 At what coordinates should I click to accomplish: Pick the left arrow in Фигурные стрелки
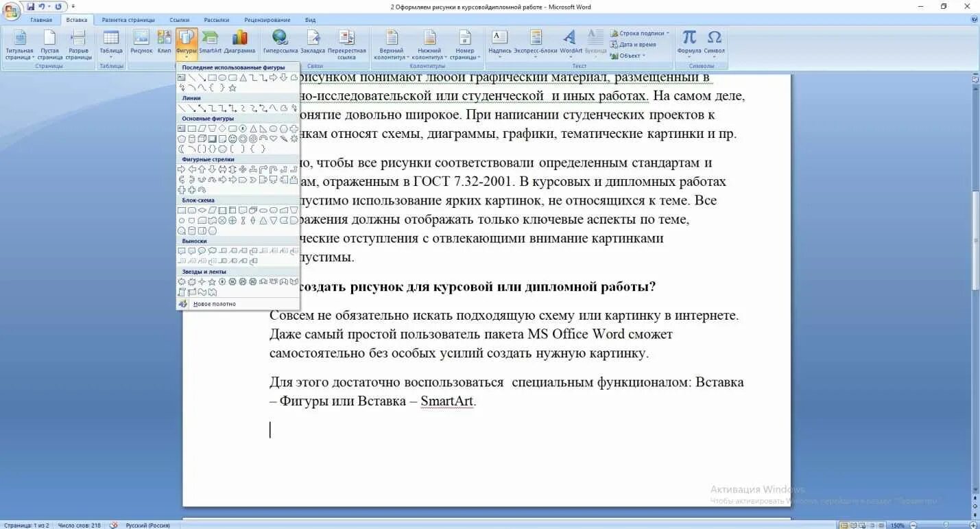(191, 169)
